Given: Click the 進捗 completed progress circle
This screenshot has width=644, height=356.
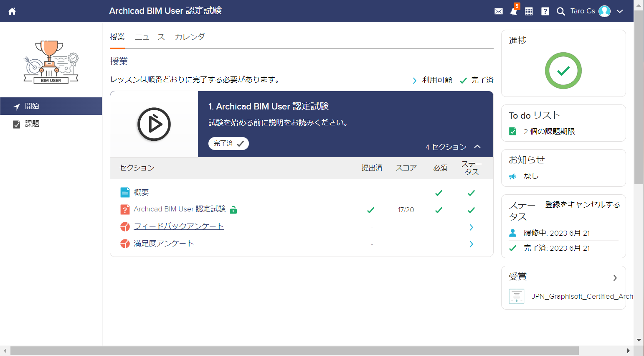Looking at the screenshot, I should [x=563, y=71].
